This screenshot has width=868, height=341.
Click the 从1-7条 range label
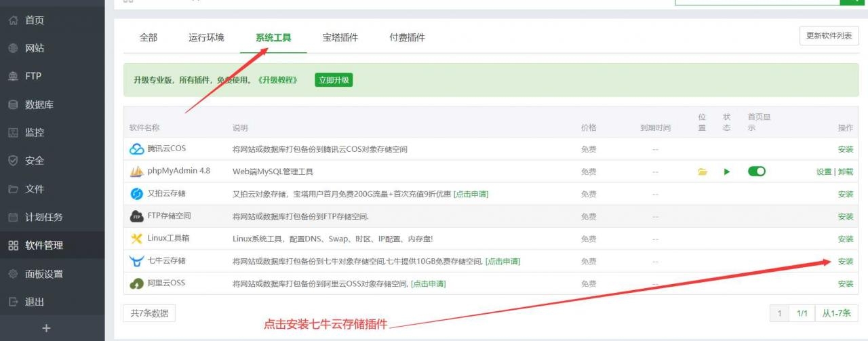click(x=836, y=313)
